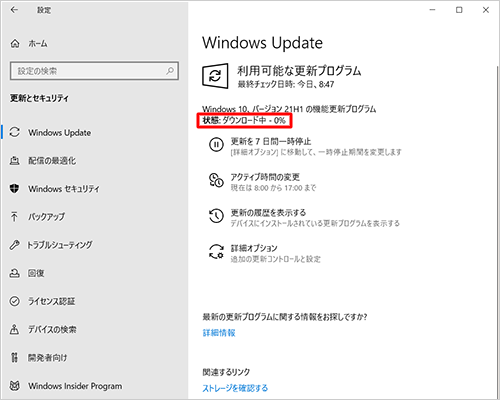500x400 pixels.
Task: Click the Windows Insider Program cat icon
Action: pos(14,386)
